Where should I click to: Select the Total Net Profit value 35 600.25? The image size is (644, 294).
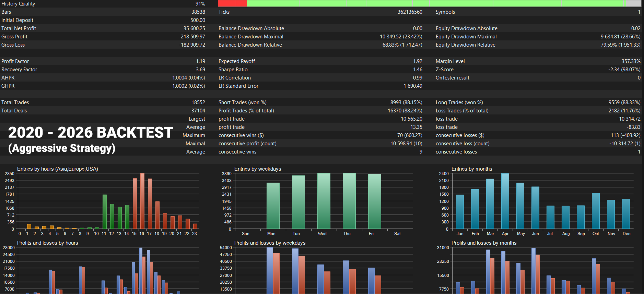pyautogui.click(x=194, y=28)
